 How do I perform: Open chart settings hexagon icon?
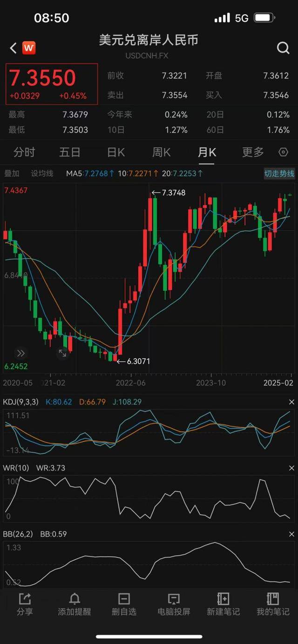pos(283,152)
